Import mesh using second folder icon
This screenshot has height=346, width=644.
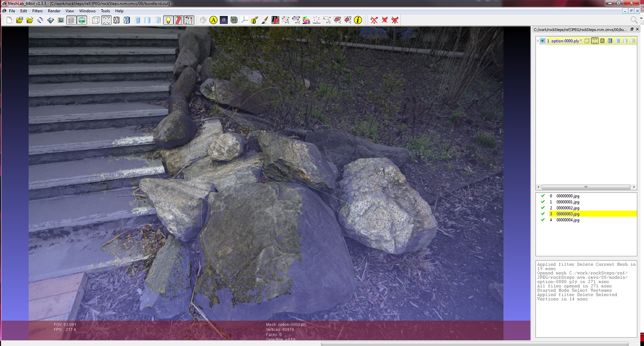[30, 20]
